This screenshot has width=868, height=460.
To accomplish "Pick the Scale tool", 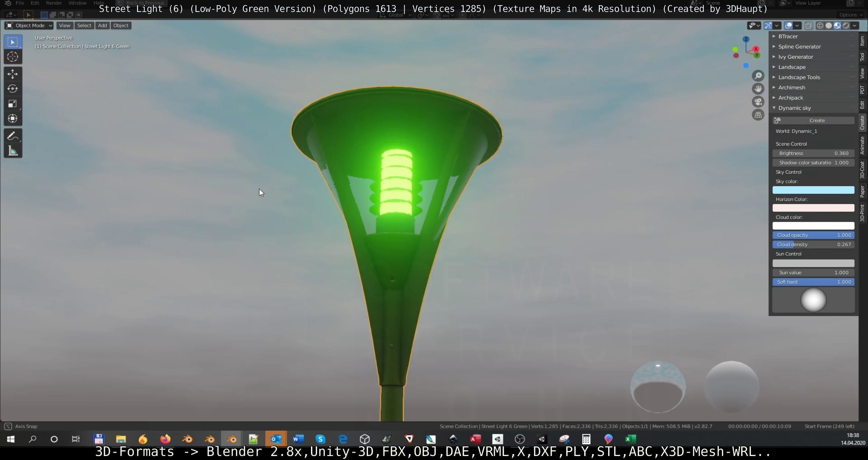I will 13,104.
